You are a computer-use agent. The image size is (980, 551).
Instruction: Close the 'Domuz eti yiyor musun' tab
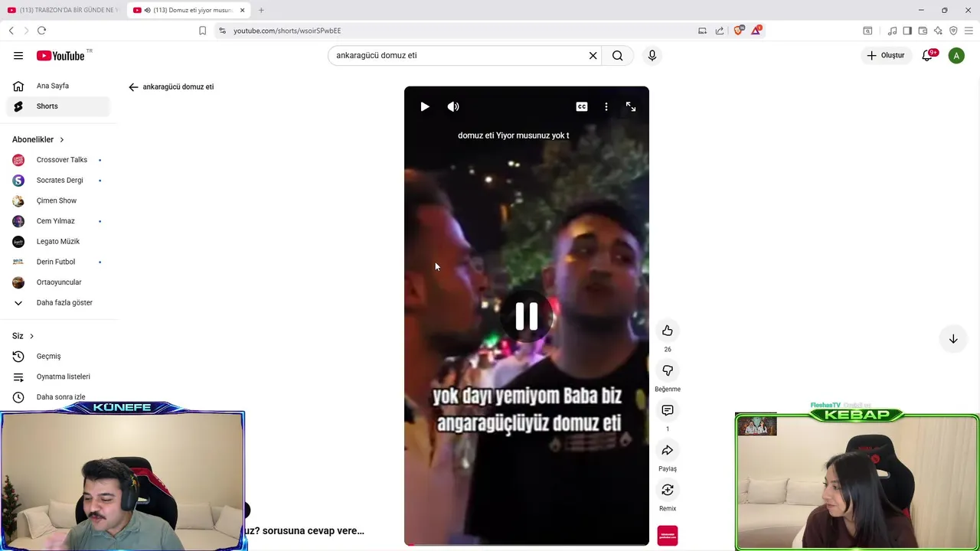coord(243,10)
